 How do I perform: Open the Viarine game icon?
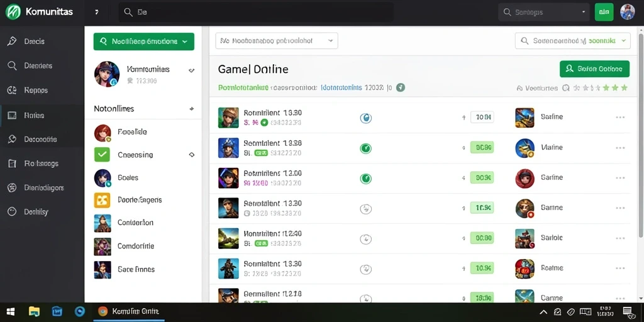[x=525, y=148]
